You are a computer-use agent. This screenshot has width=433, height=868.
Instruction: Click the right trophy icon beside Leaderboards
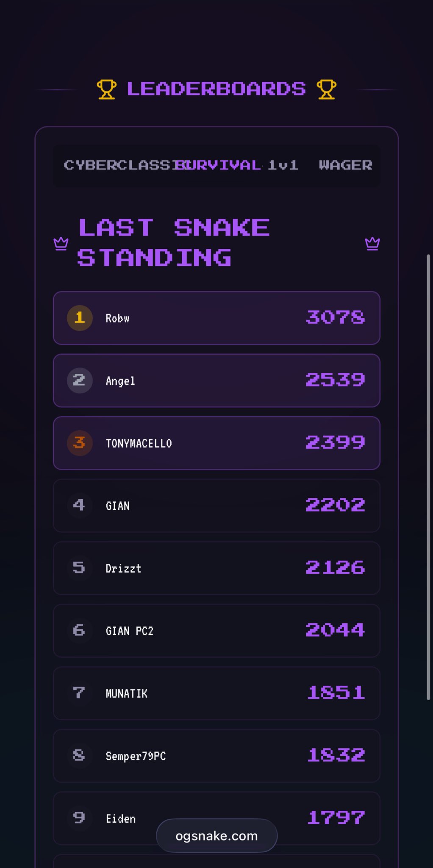click(x=326, y=89)
